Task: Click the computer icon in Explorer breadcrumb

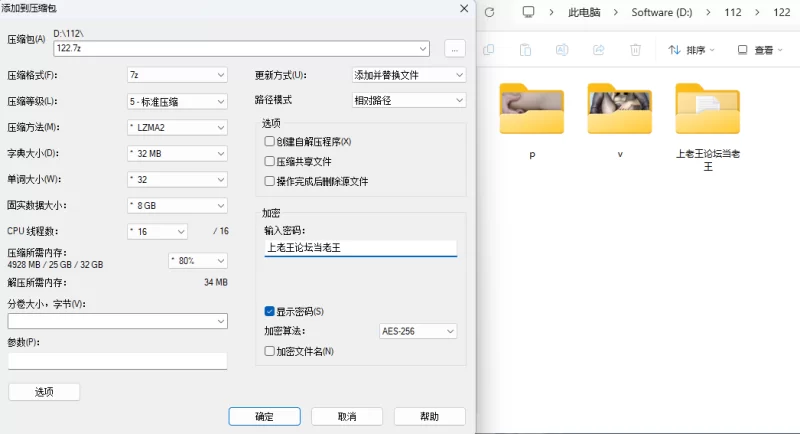Action: (529, 12)
